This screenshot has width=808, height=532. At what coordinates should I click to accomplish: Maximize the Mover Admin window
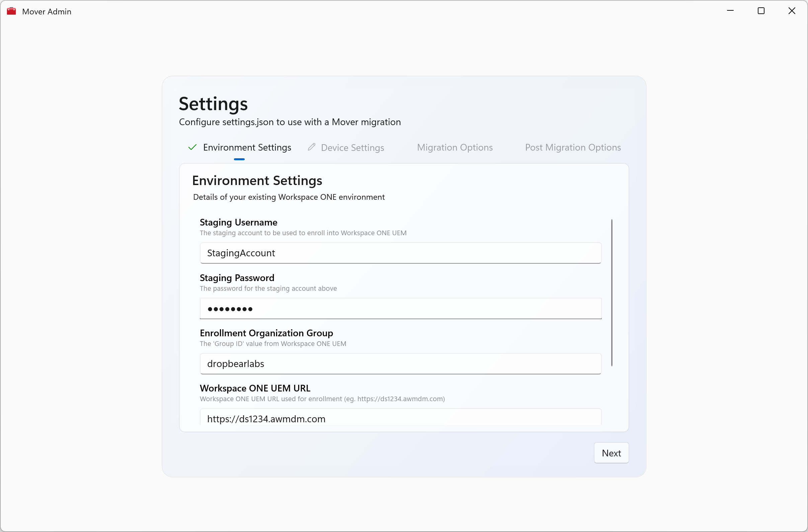(x=761, y=11)
